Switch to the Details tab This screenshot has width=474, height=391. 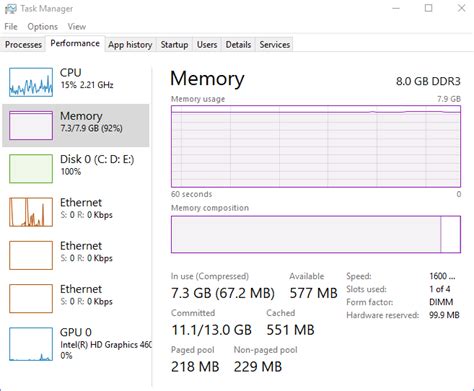click(238, 45)
